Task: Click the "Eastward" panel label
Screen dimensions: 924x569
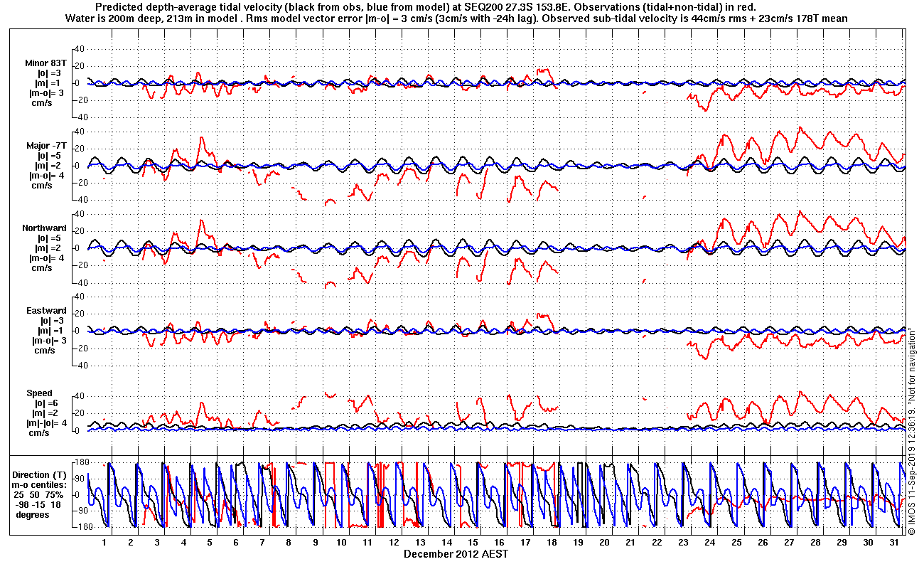Action: 46,311
